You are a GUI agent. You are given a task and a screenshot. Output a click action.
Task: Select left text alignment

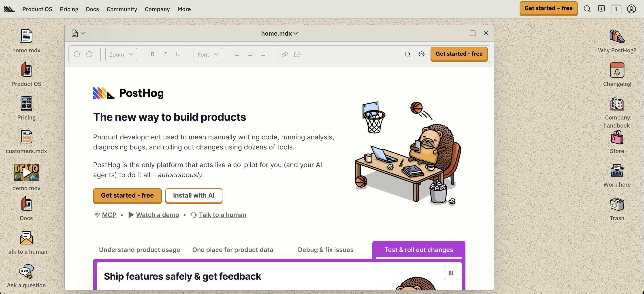tap(237, 54)
